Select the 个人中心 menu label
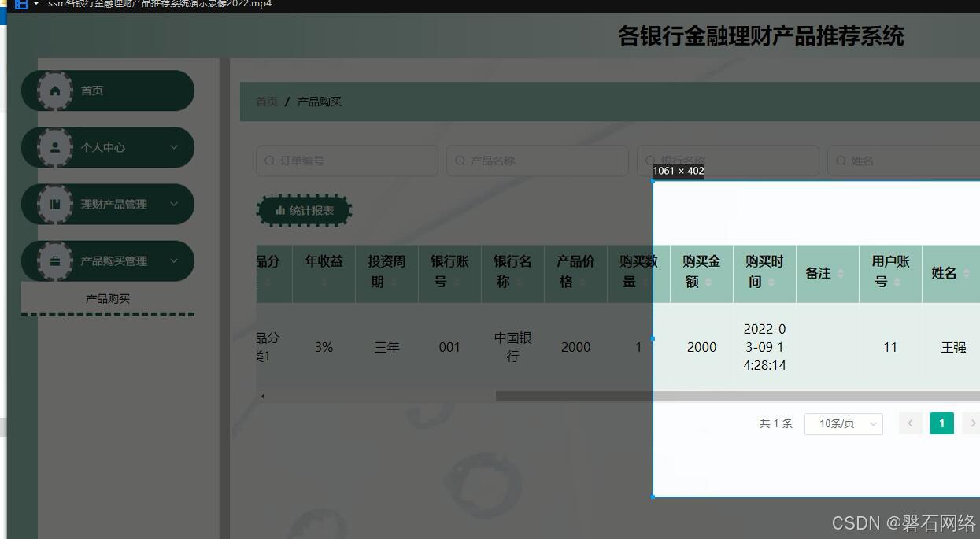 coord(102,147)
